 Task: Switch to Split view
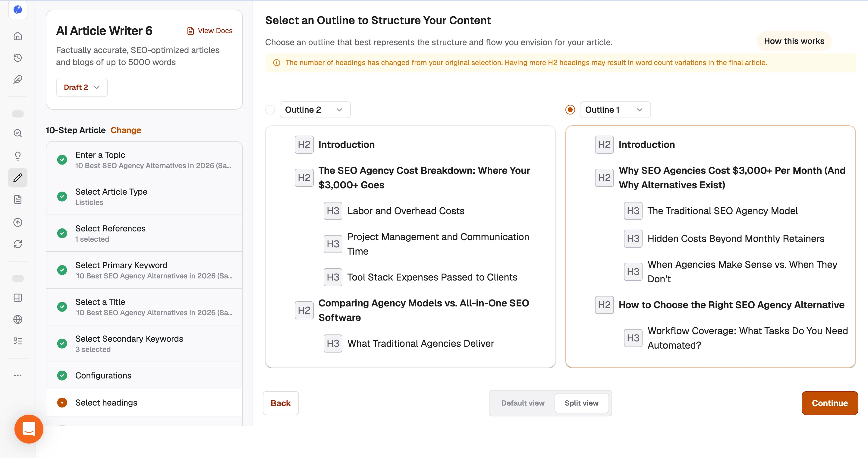[582, 403]
